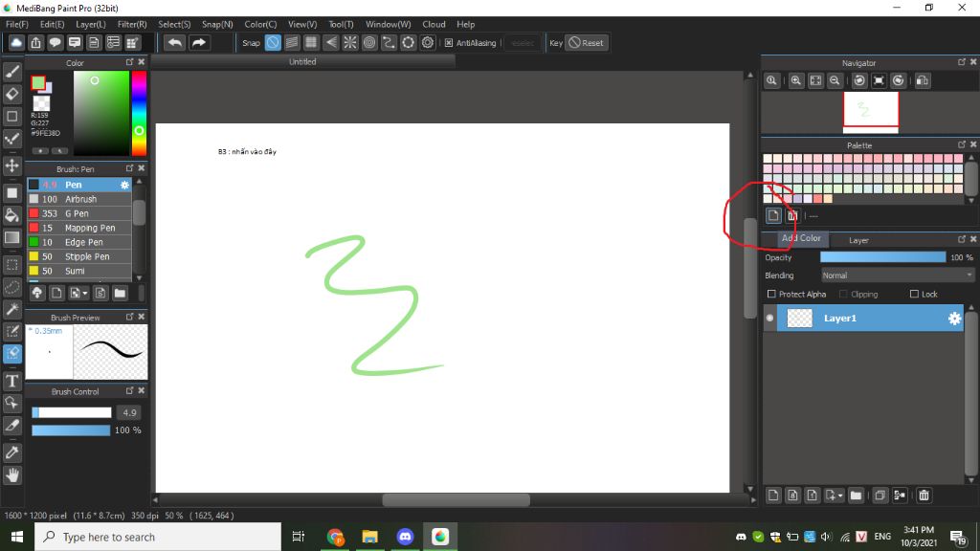Enable the Lock checkbox
The height and width of the screenshot is (551, 980).
point(914,295)
